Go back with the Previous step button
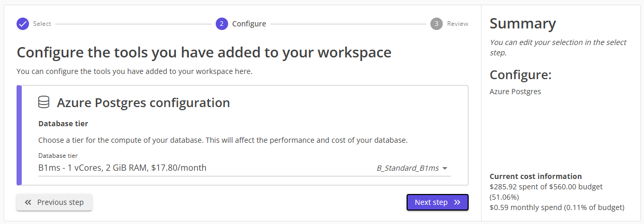Screen dimensions: 644x224 tap(54, 202)
